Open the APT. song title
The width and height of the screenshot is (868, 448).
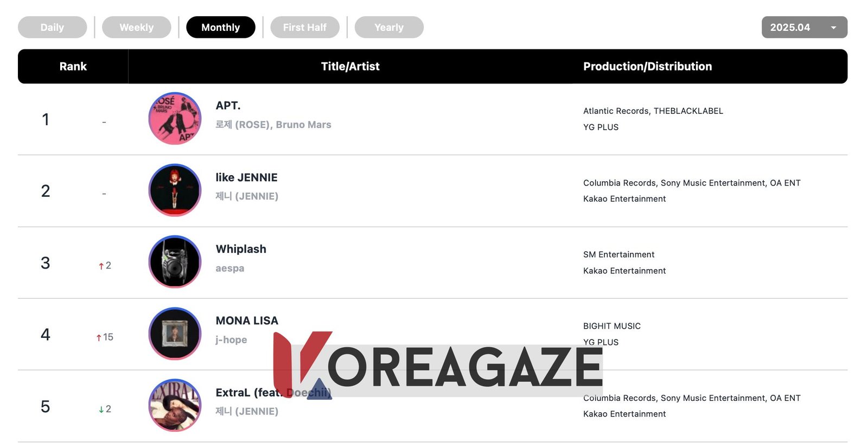coord(228,106)
